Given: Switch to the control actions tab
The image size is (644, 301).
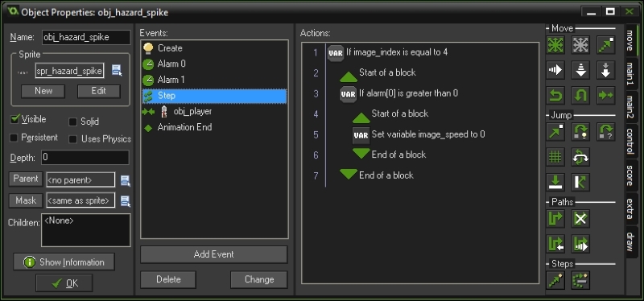Looking at the screenshot, I should (x=630, y=141).
